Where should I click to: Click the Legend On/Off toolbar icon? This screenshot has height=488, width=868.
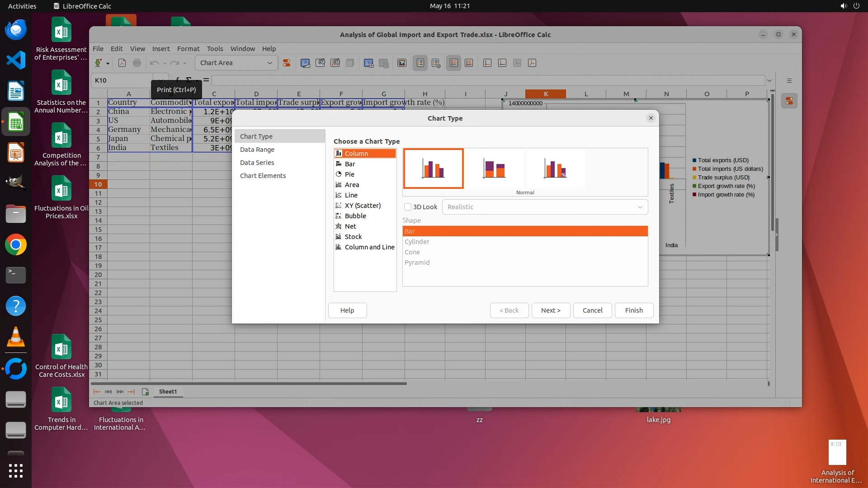click(x=420, y=63)
